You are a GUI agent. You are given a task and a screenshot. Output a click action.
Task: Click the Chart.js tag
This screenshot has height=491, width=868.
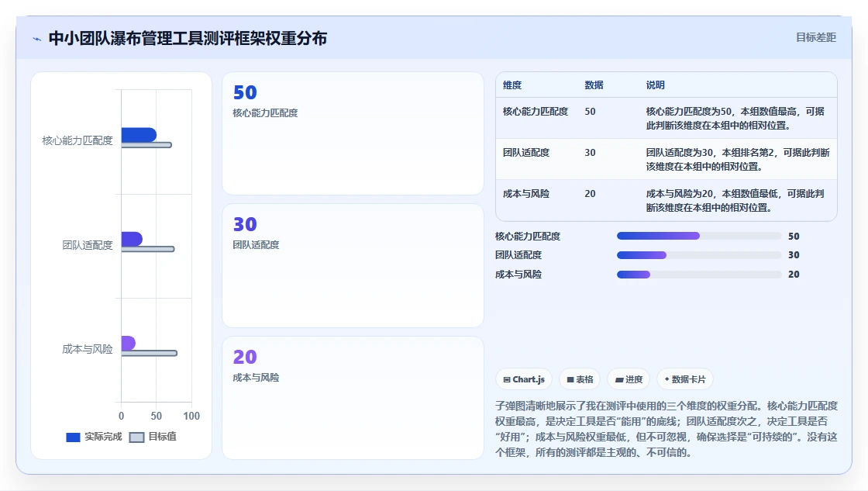tap(524, 379)
